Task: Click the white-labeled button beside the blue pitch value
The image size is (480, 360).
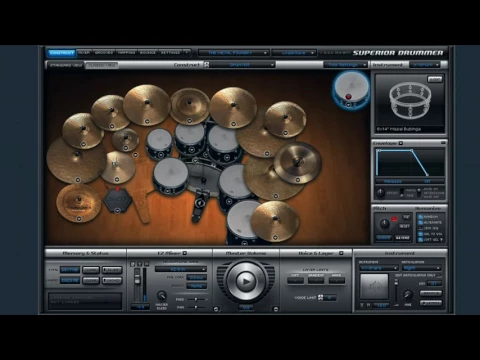Action: tap(402, 238)
